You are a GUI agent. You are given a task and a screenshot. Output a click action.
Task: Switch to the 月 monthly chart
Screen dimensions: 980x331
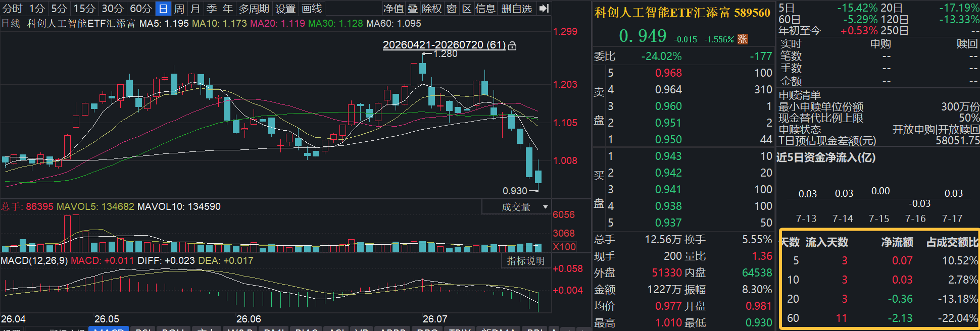[195, 9]
